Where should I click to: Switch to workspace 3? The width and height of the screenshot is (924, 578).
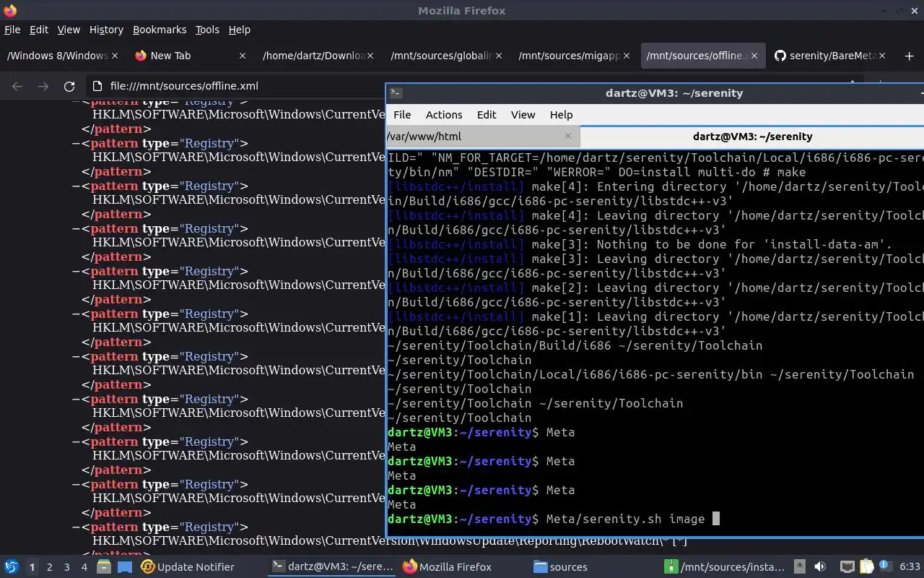[67, 567]
